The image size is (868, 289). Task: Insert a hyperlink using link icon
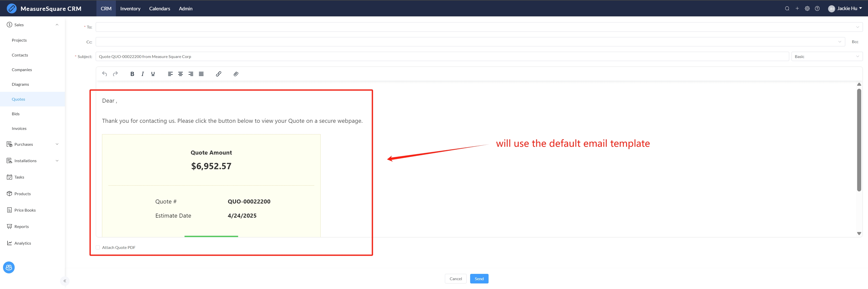pyautogui.click(x=218, y=74)
